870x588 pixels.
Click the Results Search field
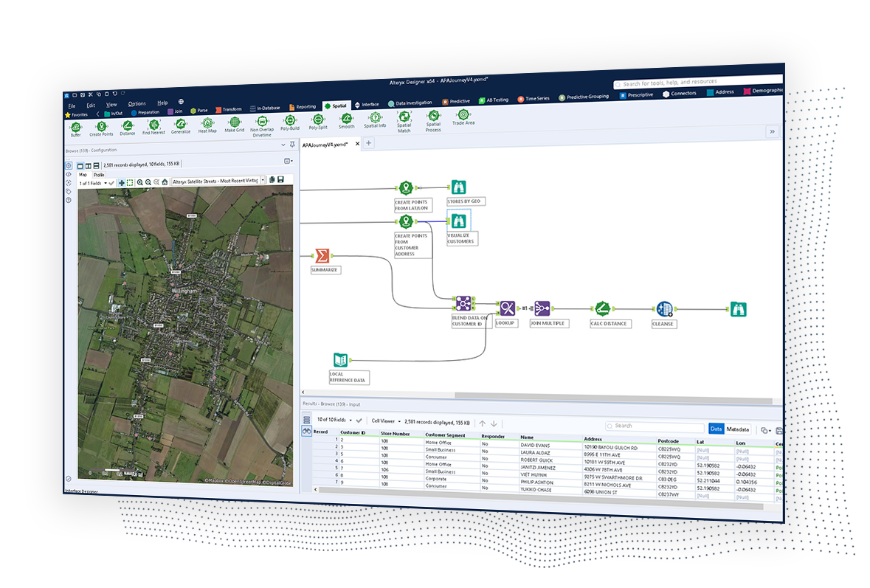coord(655,426)
